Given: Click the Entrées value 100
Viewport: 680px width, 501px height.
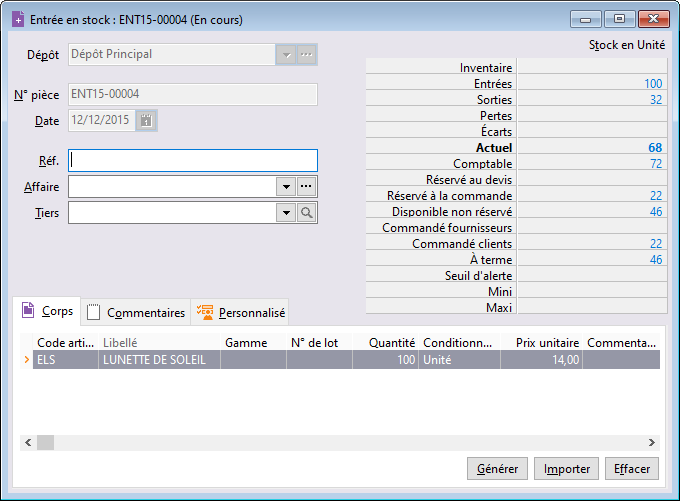Looking at the screenshot, I should point(653,84).
